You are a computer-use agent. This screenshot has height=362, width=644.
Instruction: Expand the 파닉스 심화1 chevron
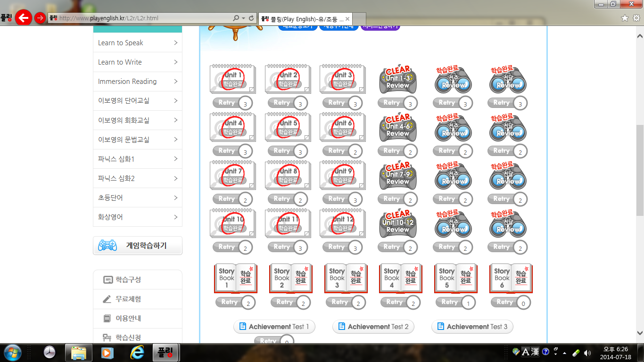pos(175,159)
